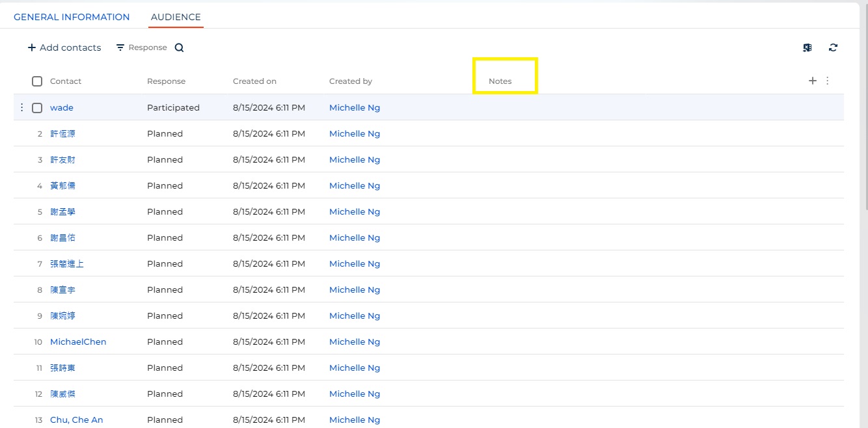Open the contact link in row 11
The width and height of the screenshot is (868, 428).
coord(62,368)
